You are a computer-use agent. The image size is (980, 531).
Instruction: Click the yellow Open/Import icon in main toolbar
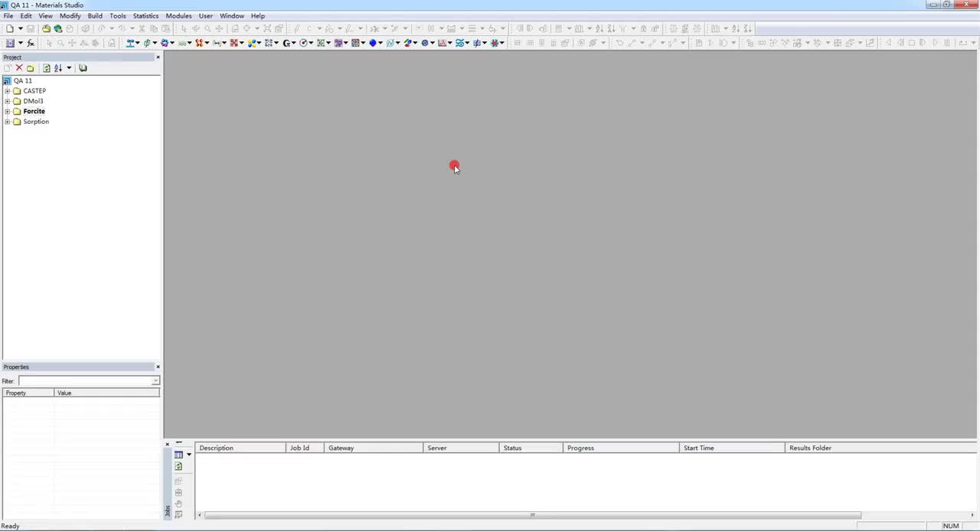tap(46, 28)
